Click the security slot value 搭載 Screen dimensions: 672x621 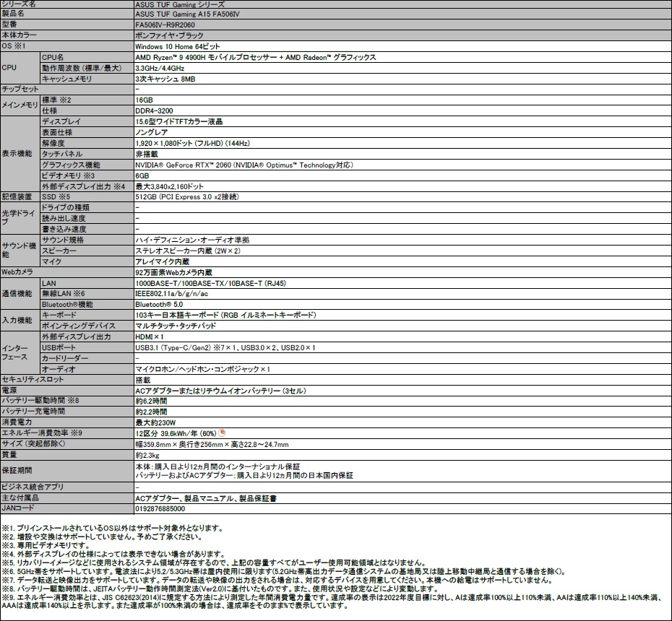pyautogui.click(x=143, y=380)
